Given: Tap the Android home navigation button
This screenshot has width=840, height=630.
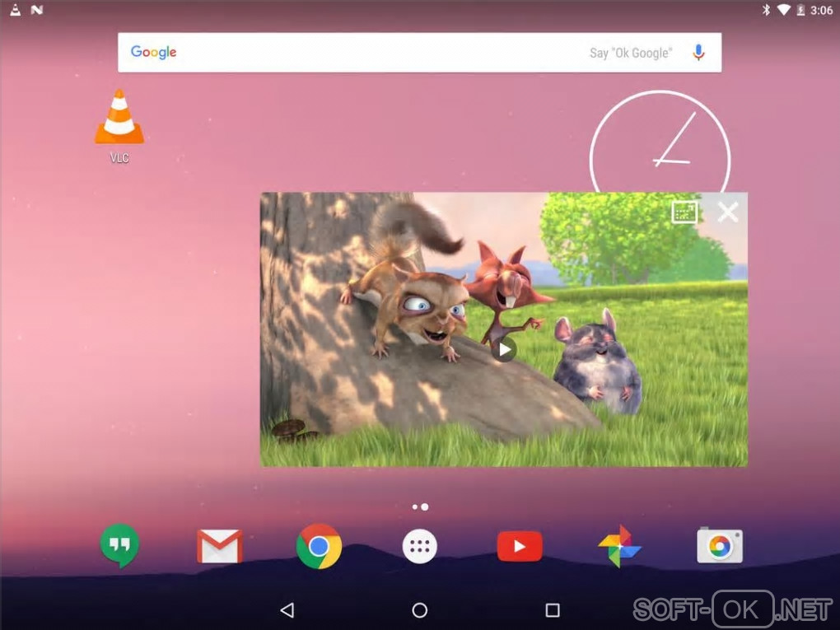Looking at the screenshot, I should [419, 610].
